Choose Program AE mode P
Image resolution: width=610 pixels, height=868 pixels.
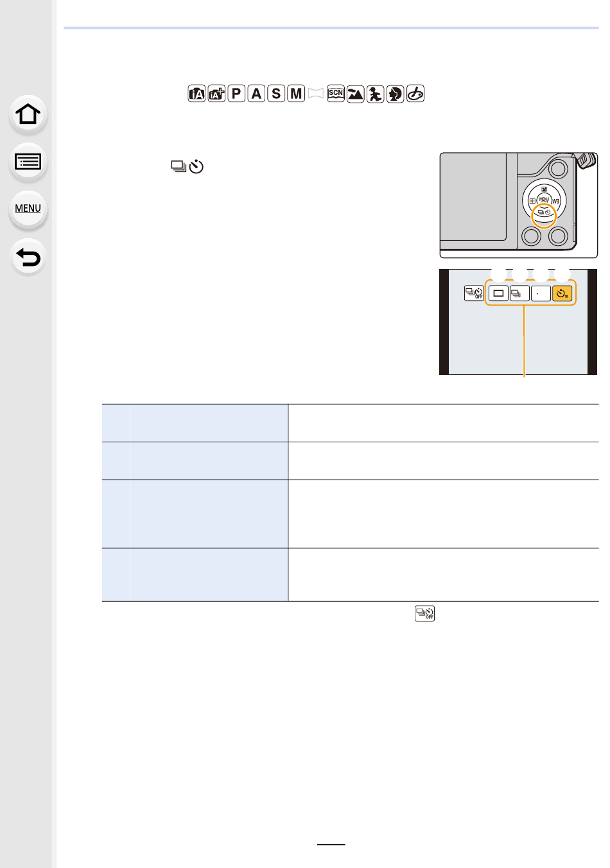[236, 94]
